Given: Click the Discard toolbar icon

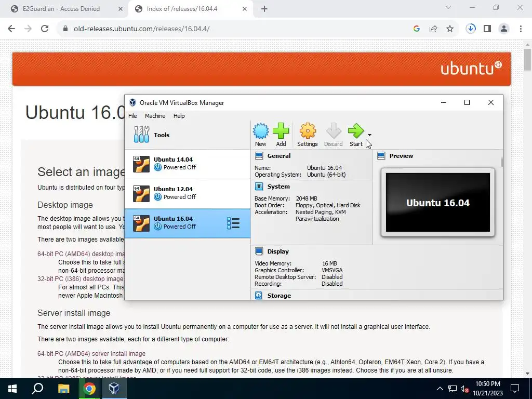Looking at the screenshot, I should tap(333, 135).
